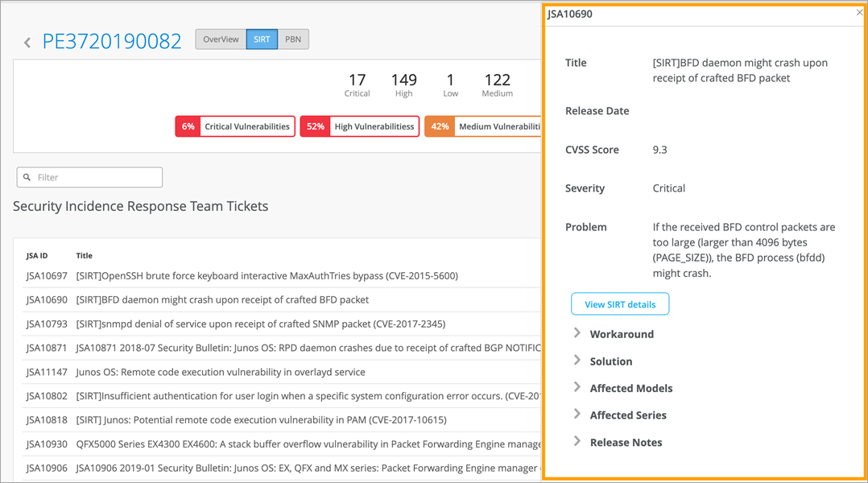Switch to the OverView tab

[x=221, y=39]
